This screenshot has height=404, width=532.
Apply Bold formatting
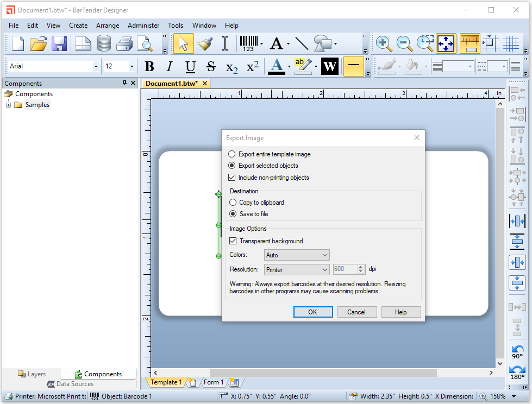(149, 66)
